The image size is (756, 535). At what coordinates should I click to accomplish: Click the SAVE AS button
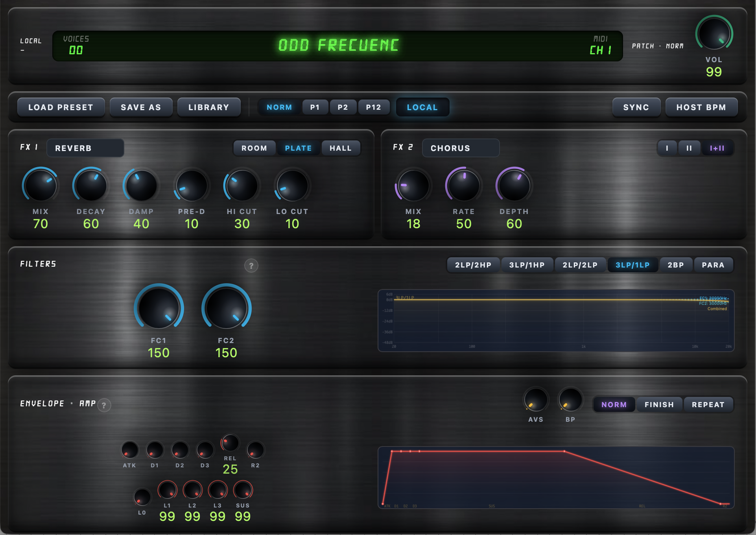tap(141, 107)
